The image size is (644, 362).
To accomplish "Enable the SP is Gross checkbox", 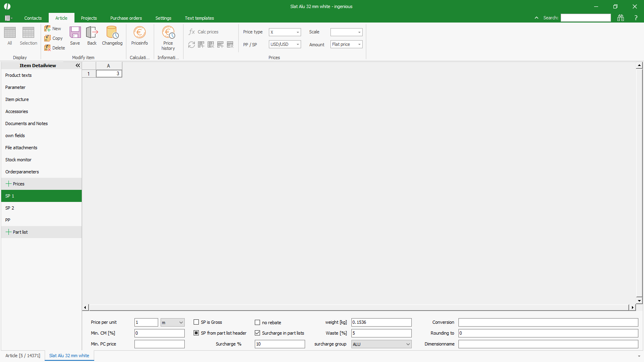I will [x=196, y=322].
